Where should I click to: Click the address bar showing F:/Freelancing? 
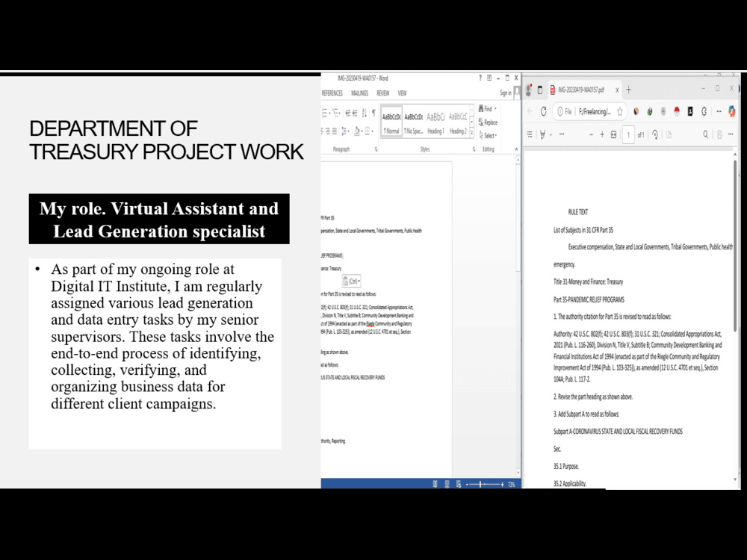[589, 111]
